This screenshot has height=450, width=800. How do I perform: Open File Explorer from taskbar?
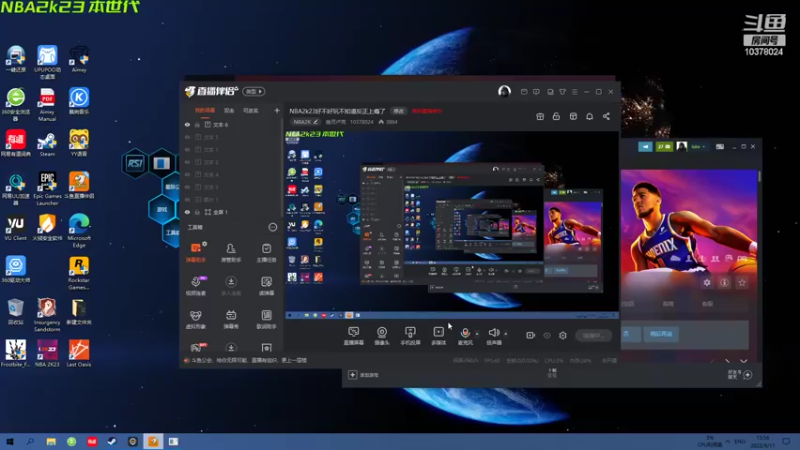coord(51,441)
